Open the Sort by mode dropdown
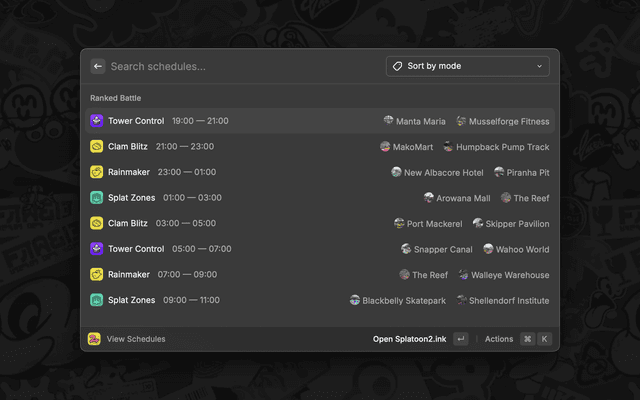 point(467,67)
